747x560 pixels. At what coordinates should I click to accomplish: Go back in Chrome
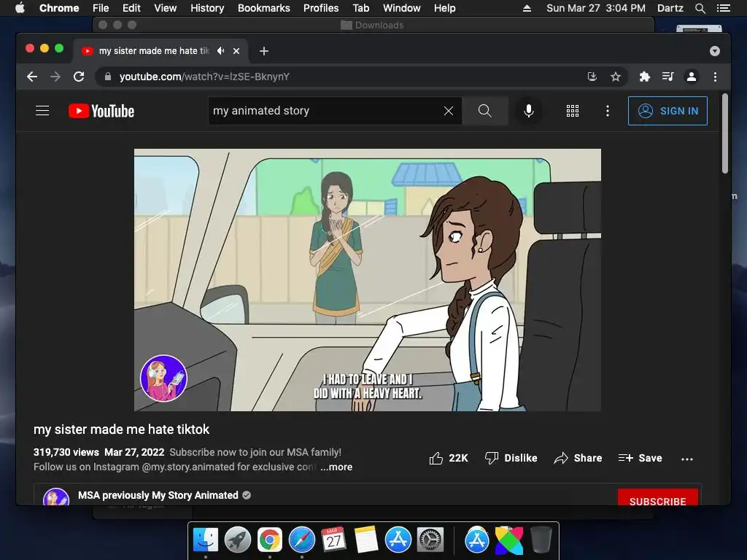coord(32,77)
